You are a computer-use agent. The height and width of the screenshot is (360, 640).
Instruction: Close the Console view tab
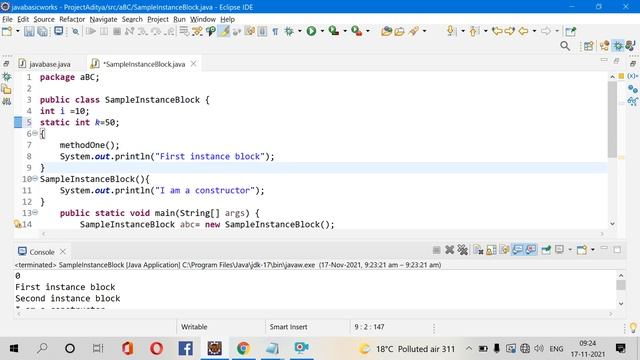tap(62, 251)
